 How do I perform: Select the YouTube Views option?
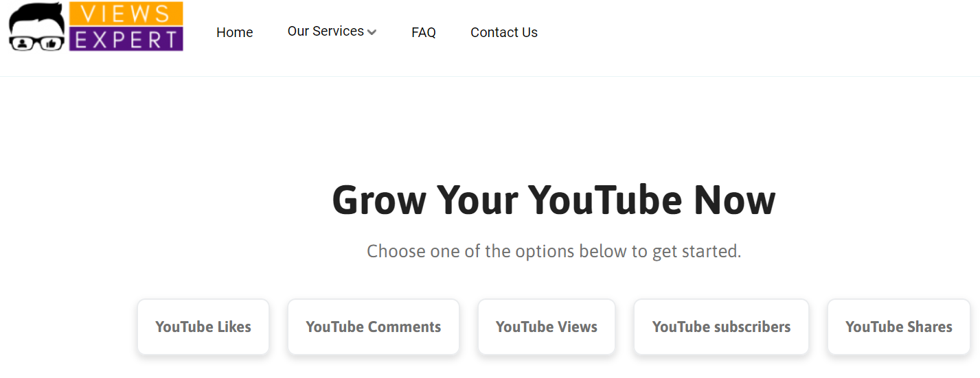(547, 327)
